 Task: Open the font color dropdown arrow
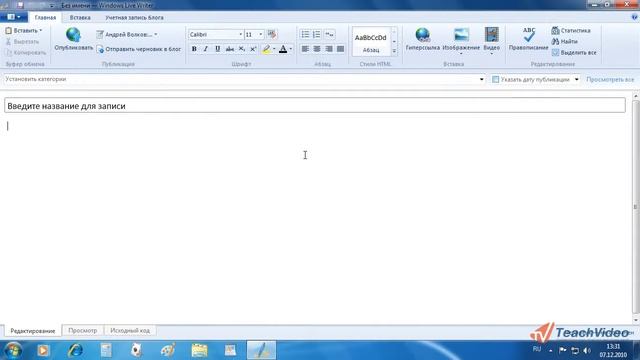(x=291, y=49)
